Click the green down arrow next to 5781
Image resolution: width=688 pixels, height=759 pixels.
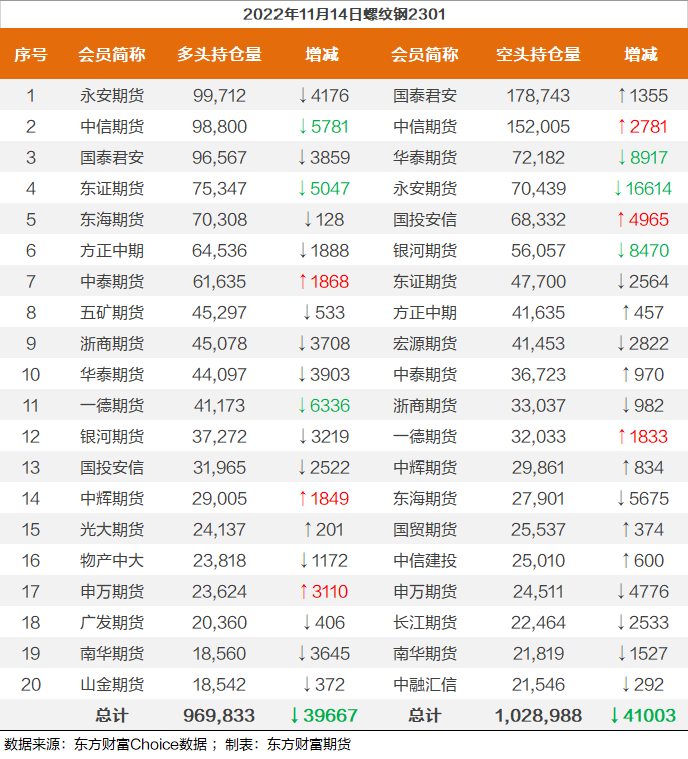click(303, 127)
